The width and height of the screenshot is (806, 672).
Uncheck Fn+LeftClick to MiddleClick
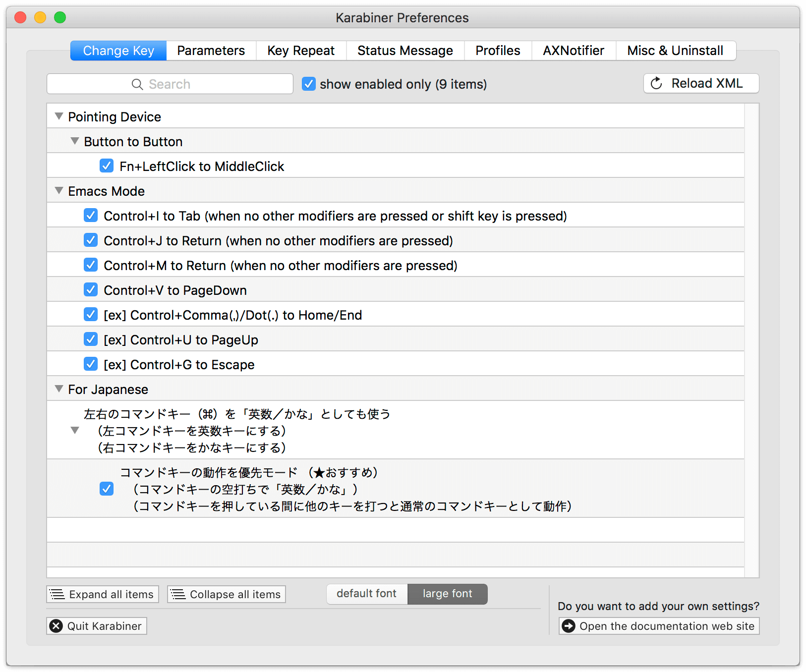coord(107,166)
